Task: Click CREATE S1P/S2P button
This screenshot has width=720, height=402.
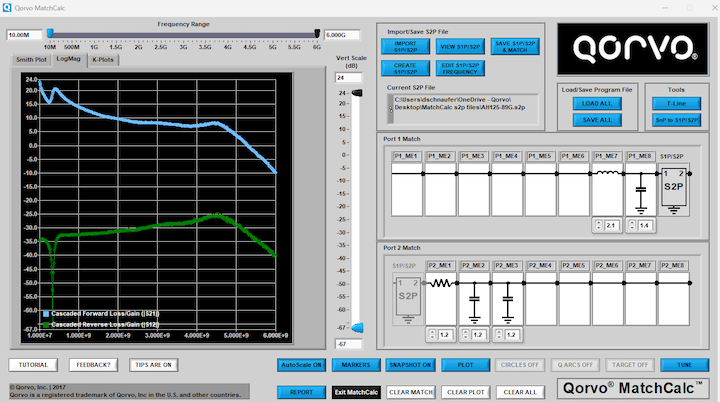Action: [x=405, y=68]
